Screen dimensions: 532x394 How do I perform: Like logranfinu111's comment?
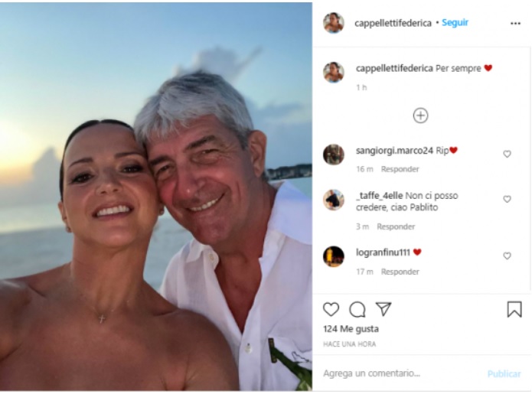(x=507, y=256)
